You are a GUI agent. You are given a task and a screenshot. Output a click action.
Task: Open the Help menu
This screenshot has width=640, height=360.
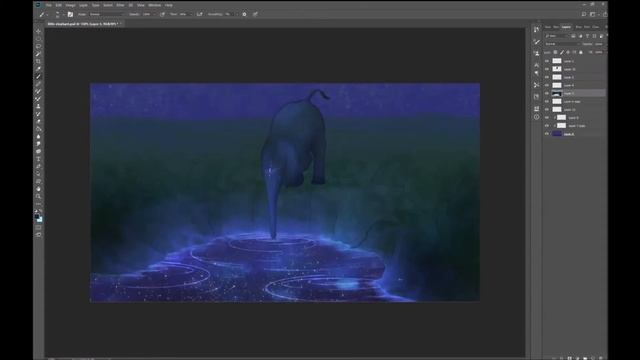pos(169,5)
